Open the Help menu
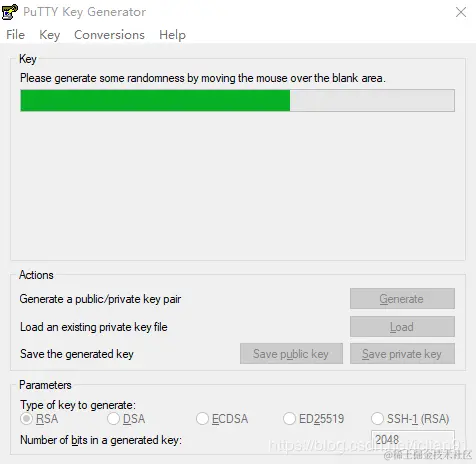476x464 pixels. click(x=172, y=35)
